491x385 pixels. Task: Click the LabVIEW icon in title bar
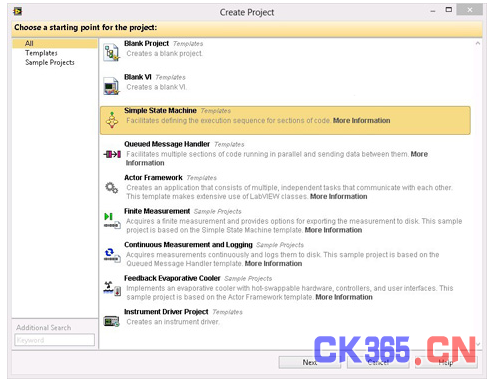(17, 12)
